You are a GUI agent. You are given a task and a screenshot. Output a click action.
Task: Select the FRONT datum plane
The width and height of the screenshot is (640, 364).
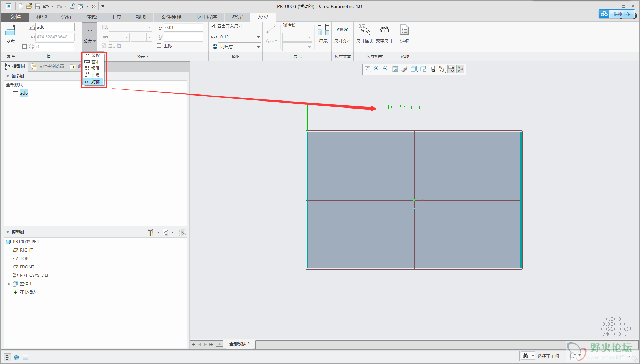pyautogui.click(x=27, y=267)
